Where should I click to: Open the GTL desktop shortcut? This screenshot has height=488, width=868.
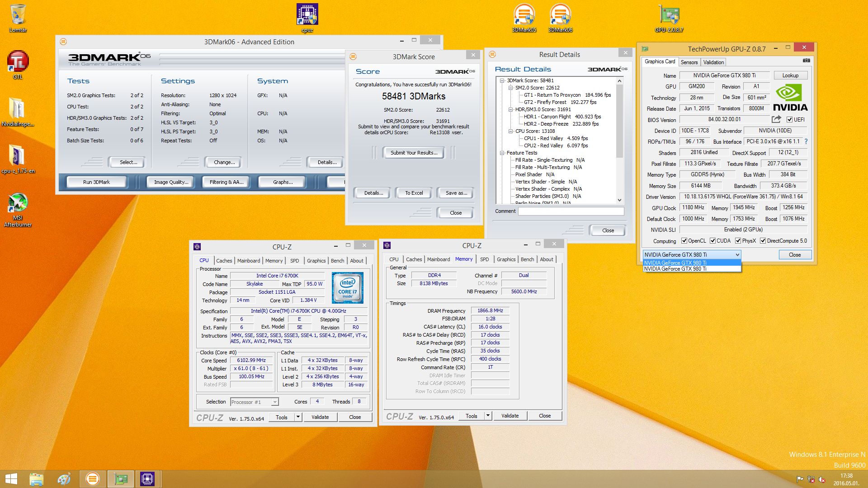coord(18,65)
